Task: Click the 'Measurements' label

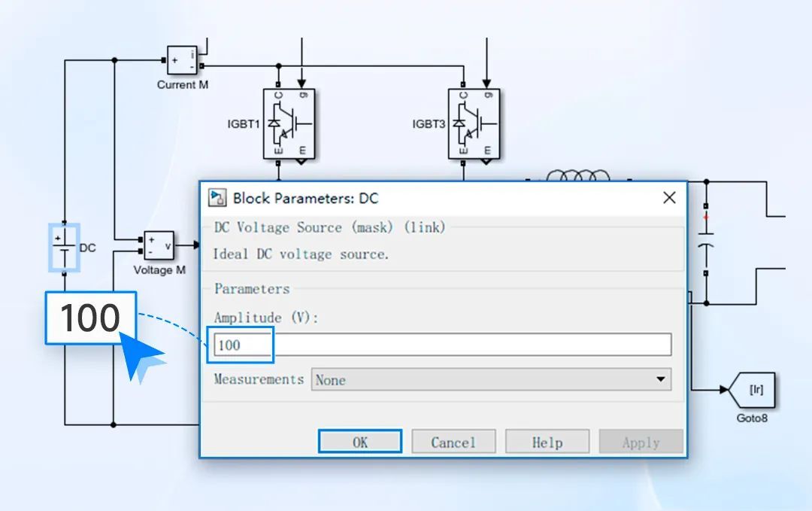Action: (x=259, y=379)
